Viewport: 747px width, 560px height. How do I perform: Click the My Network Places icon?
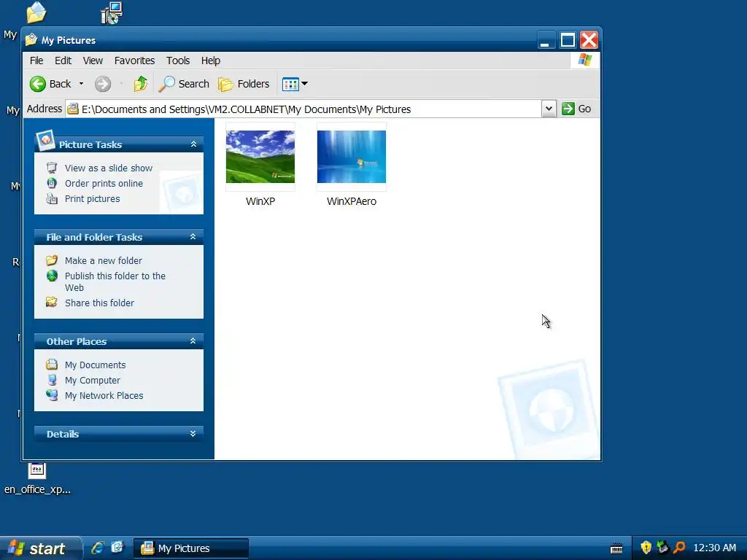point(52,395)
